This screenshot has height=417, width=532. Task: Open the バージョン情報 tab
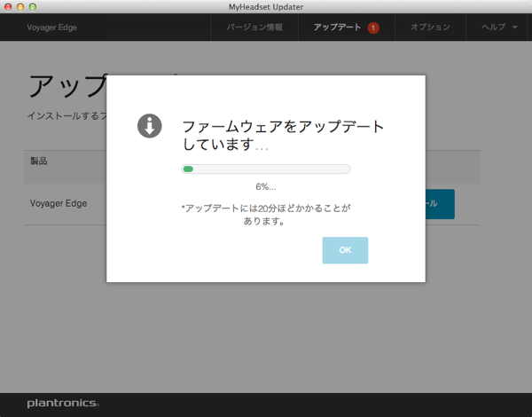point(254,28)
